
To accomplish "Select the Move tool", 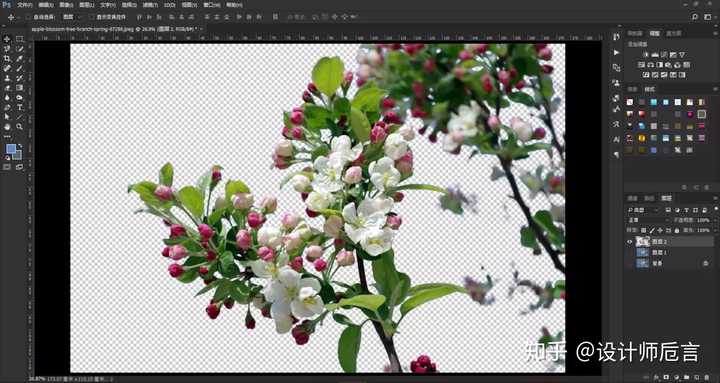I will click(7, 39).
